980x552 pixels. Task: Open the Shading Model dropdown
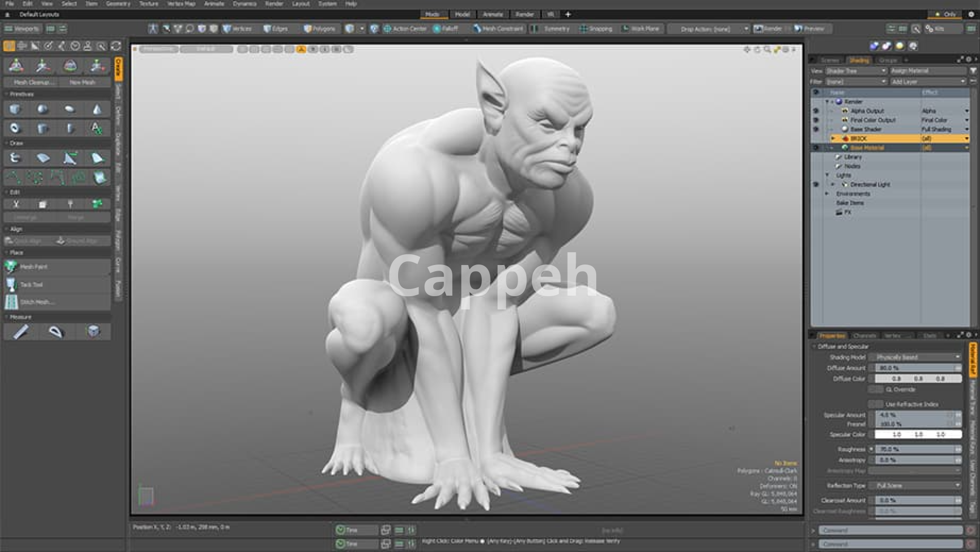point(917,357)
